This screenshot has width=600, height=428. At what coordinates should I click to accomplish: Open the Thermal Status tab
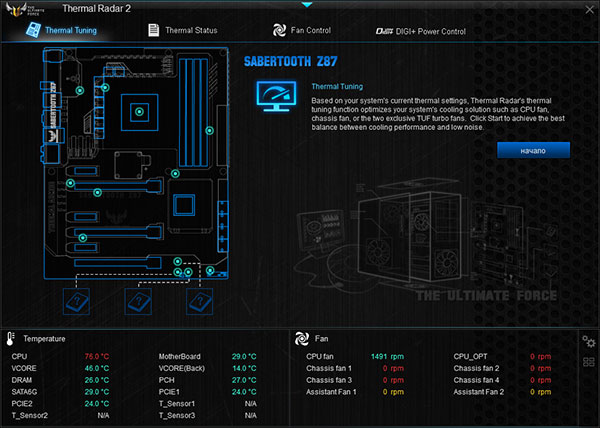(x=183, y=30)
